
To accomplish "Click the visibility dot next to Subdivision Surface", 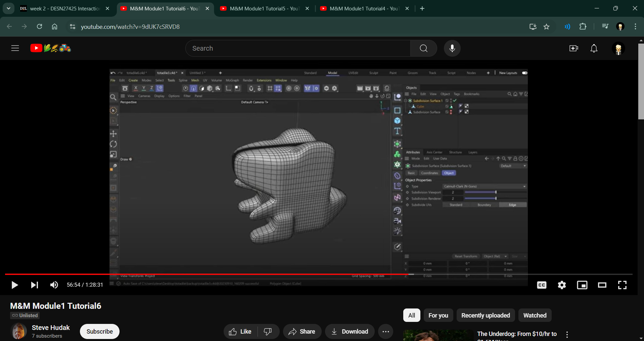I will click(x=451, y=112).
